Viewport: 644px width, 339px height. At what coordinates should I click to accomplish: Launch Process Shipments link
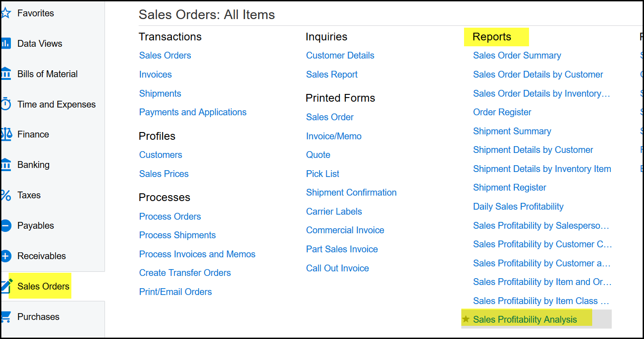[177, 235]
